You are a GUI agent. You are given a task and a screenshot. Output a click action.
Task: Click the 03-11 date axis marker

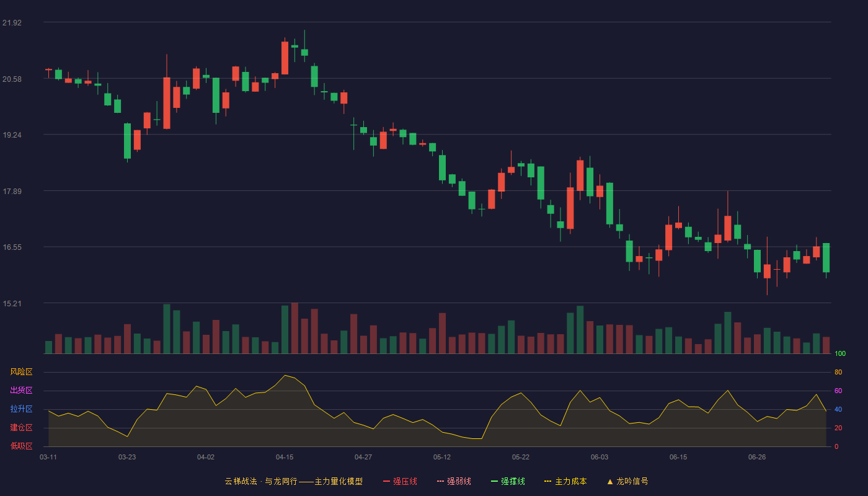pos(48,457)
